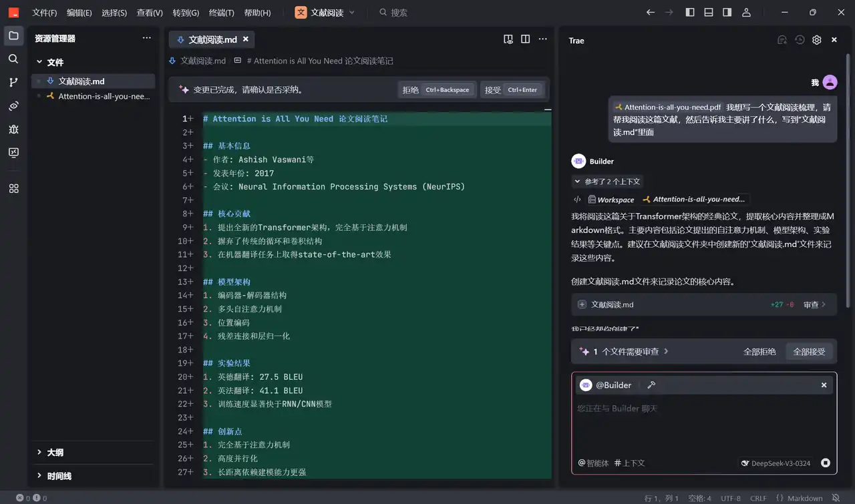Open the DeepSeek-V3-0324 model selector
Viewport: 855px width, 504px height.
[x=776, y=463]
